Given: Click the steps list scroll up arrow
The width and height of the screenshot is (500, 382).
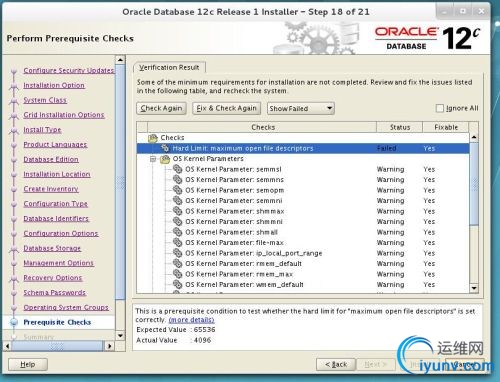Looking at the screenshot, I should click(x=120, y=60).
